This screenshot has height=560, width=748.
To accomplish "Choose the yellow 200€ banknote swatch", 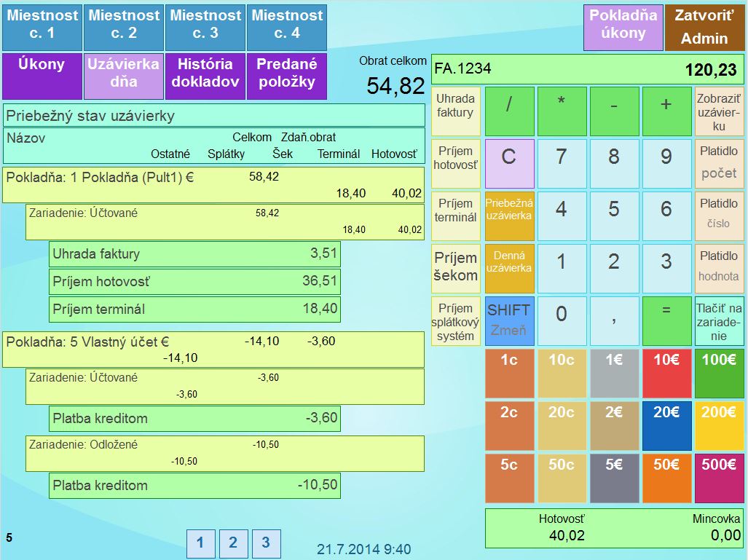I will [x=719, y=425].
